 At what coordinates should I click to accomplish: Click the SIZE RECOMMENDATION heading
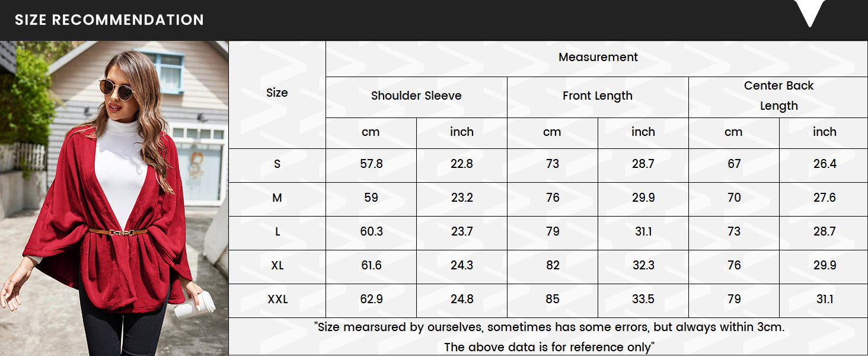[x=109, y=20]
